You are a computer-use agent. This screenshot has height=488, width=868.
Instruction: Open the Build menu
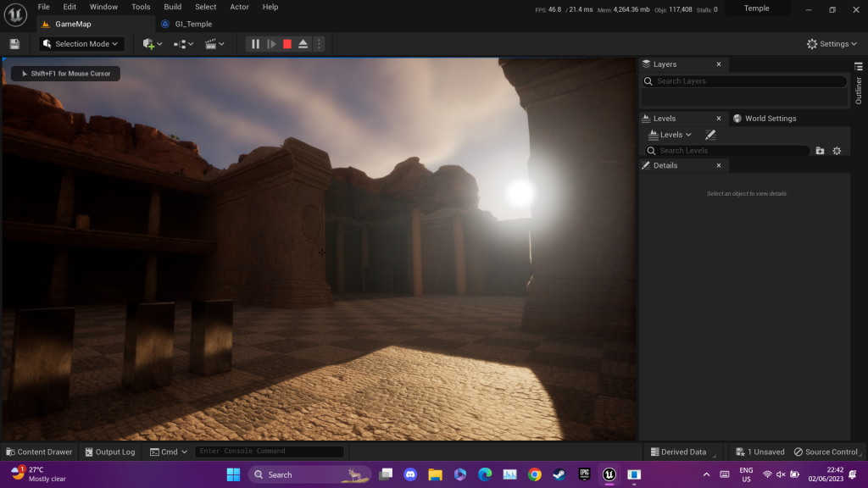173,7
